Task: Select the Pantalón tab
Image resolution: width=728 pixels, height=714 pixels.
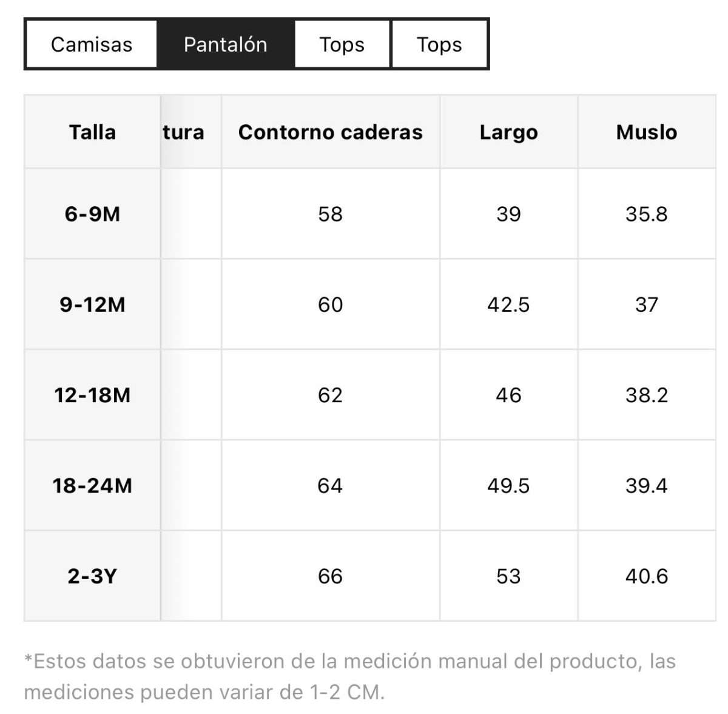Action: pyautogui.click(x=225, y=44)
